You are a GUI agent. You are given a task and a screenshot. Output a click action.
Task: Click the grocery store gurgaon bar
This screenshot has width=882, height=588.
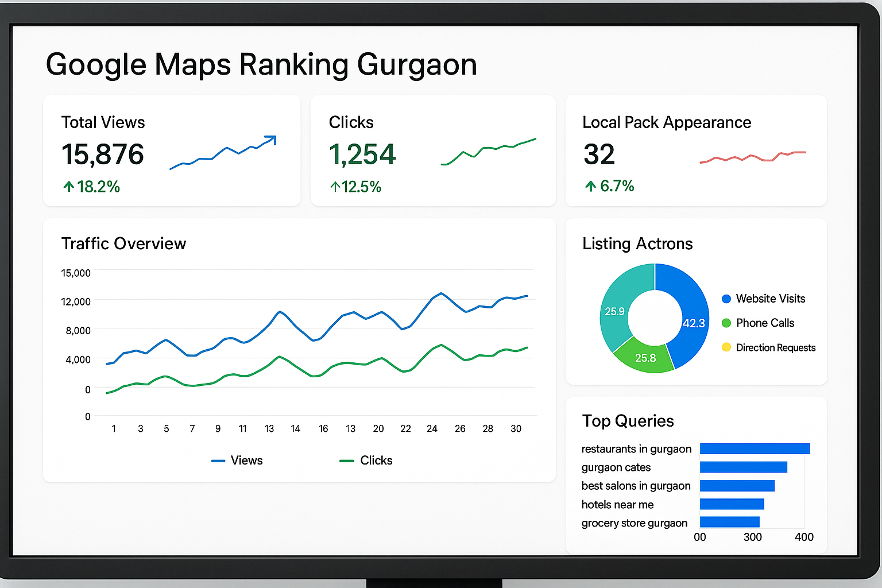coord(730,522)
